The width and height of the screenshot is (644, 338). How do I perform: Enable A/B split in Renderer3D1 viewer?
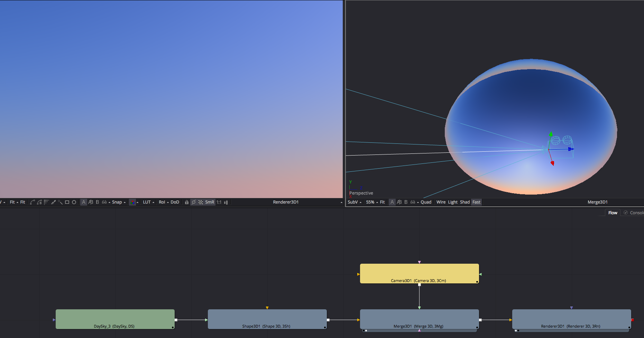point(91,202)
